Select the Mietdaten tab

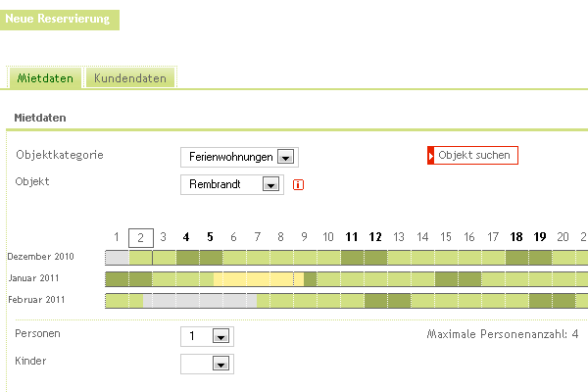point(45,78)
